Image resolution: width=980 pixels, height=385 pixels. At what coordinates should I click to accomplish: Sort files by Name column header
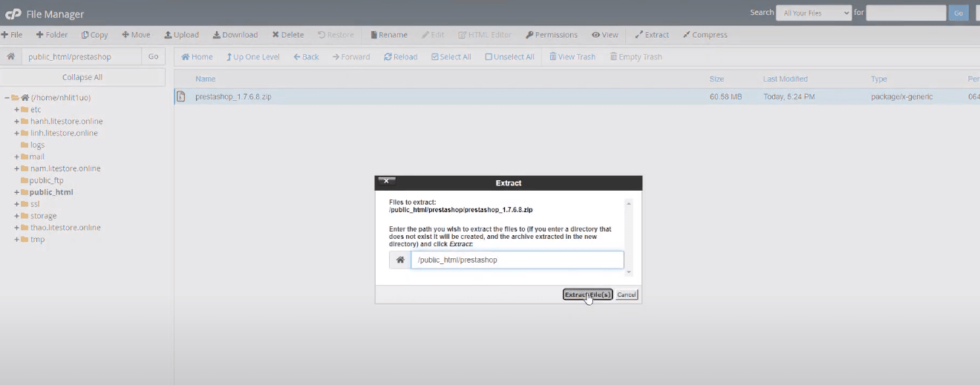[x=205, y=79]
